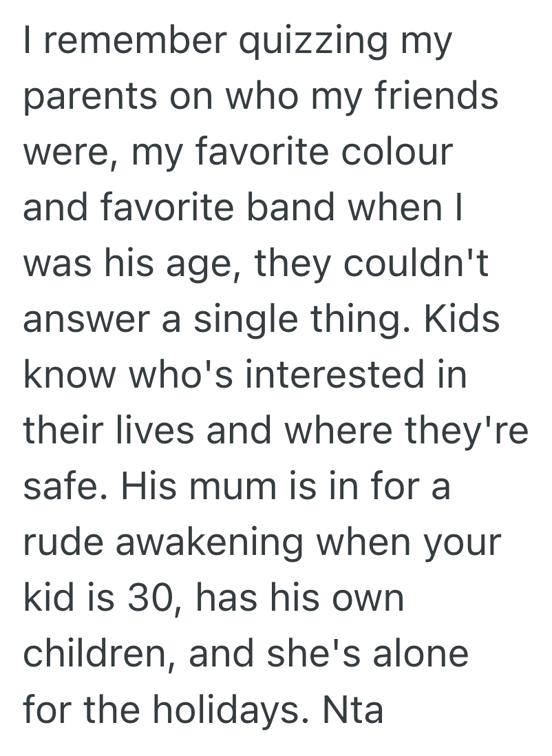This screenshot has width=552, height=756.
Task: Click the word "answer"
Action: 87,319
